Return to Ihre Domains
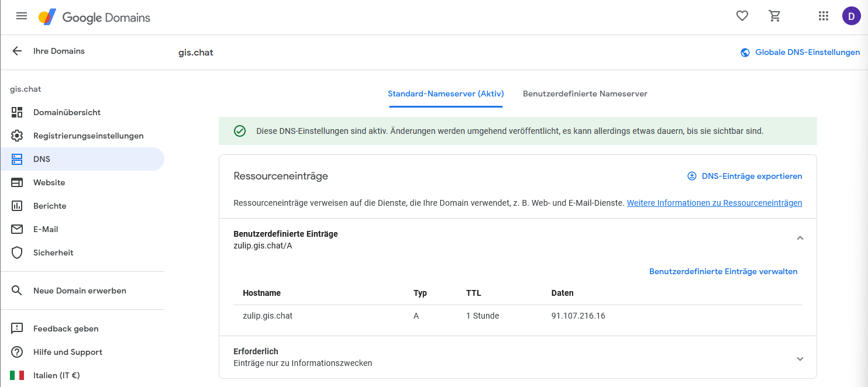Viewport: 868px width, 387px height. tap(59, 51)
